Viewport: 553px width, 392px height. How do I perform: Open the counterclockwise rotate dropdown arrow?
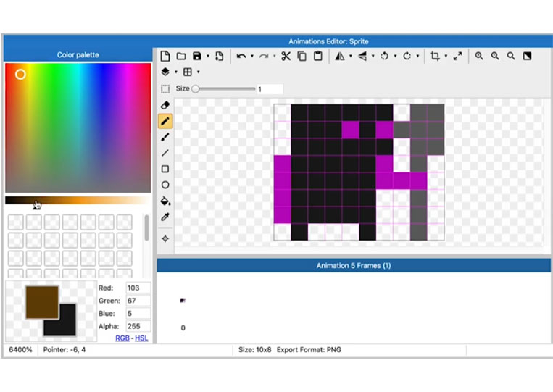coord(395,56)
